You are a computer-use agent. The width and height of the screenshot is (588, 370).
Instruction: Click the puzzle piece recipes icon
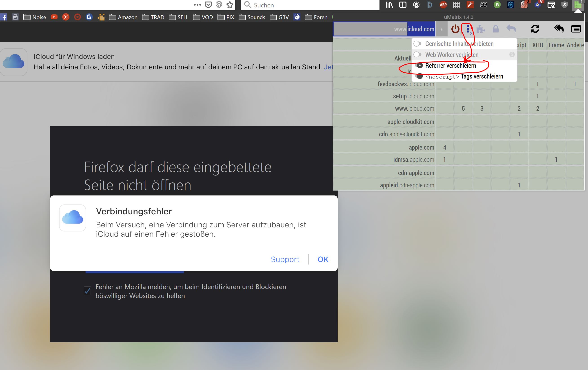click(481, 29)
